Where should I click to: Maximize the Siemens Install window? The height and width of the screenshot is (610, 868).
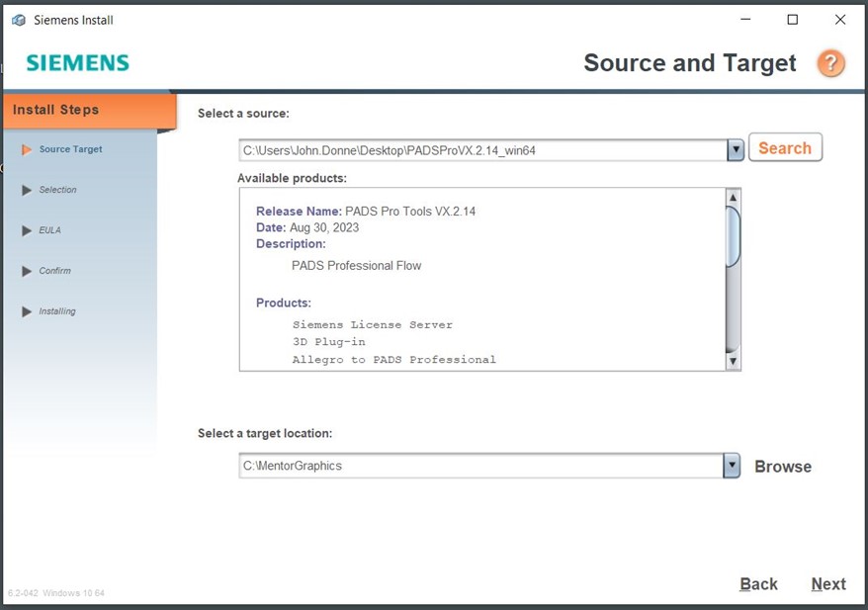pyautogui.click(x=793, y=20)
